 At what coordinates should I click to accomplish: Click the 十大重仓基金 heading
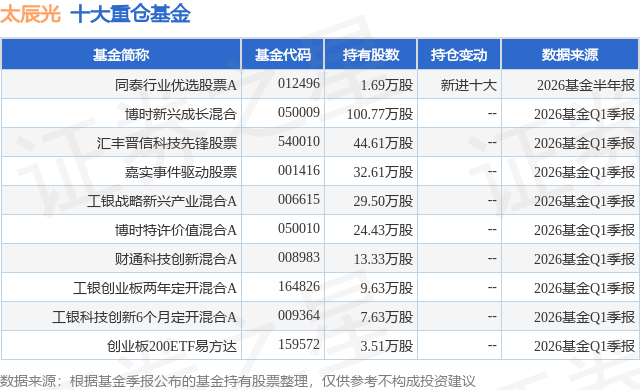pos(131,14)
